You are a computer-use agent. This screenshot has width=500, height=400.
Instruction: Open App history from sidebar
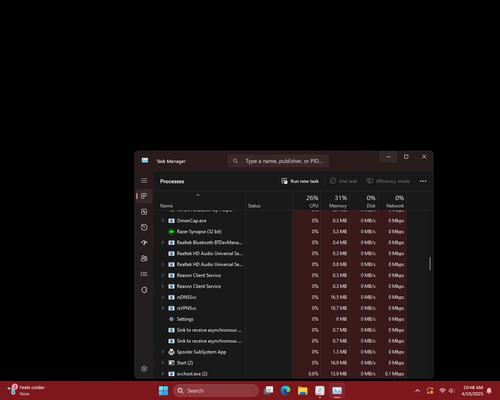144,227
